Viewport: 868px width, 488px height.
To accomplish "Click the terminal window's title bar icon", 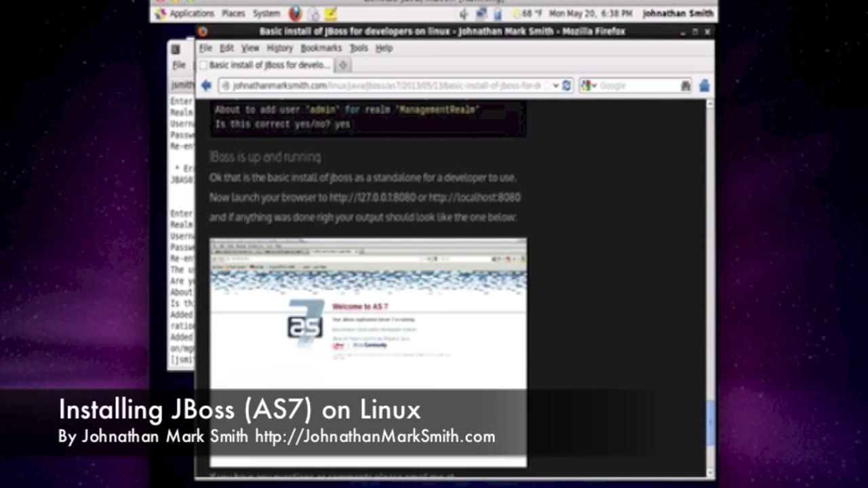I will click(x=175, y=49).
